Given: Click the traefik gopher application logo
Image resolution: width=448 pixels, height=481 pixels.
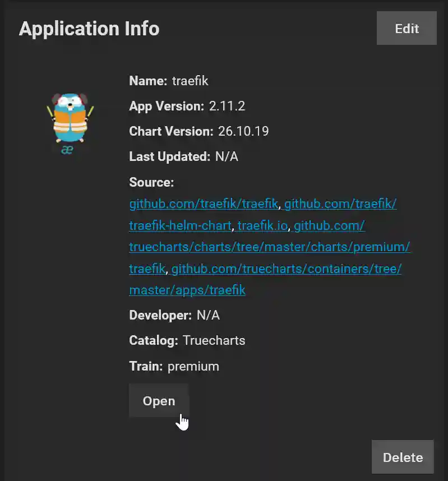Looking at the screenshot, I should 70,119.
